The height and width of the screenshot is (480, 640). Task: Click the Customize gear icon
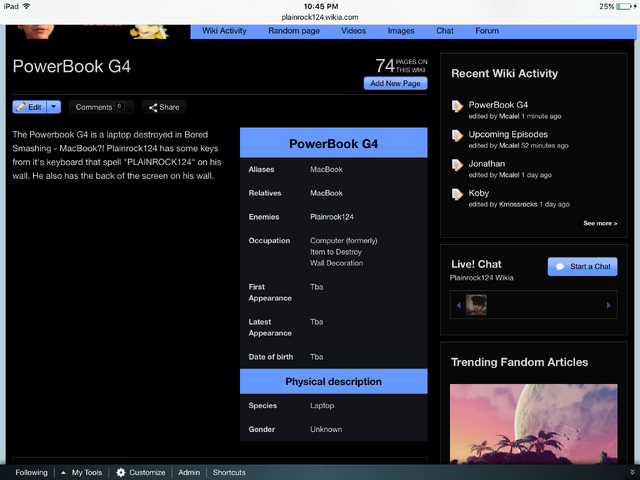(x=121, y=472)
